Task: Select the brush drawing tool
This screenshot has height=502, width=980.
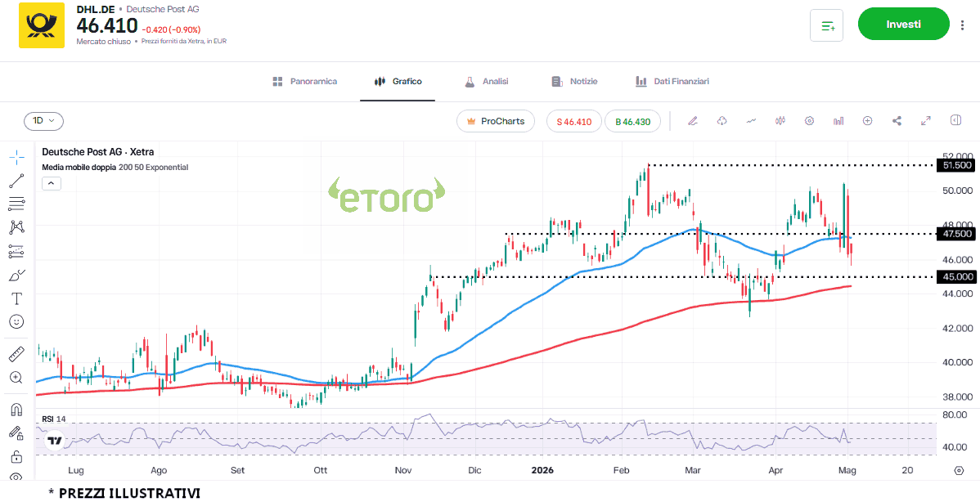Action: click(17, 275)
